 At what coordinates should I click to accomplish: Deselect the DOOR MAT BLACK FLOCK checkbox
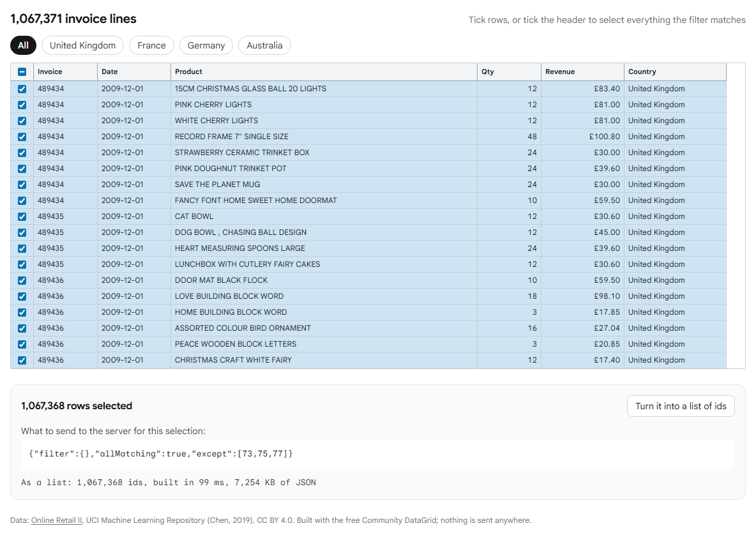point(22,280)
